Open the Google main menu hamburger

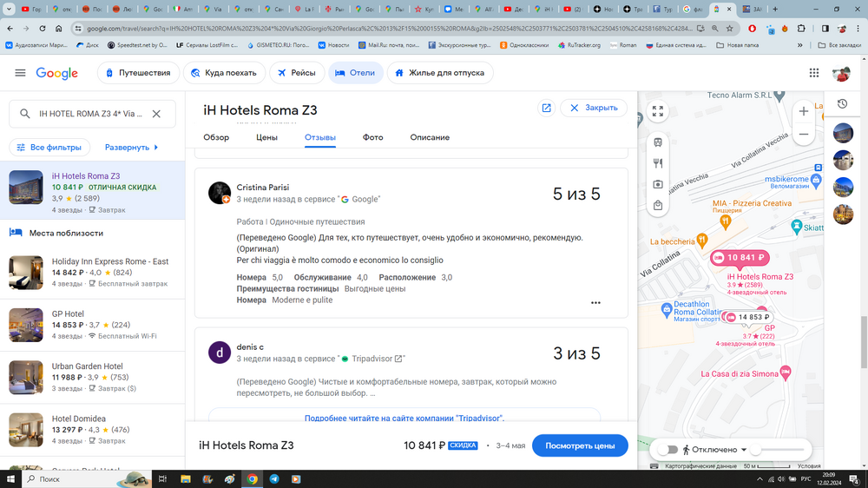click(21, 73)
